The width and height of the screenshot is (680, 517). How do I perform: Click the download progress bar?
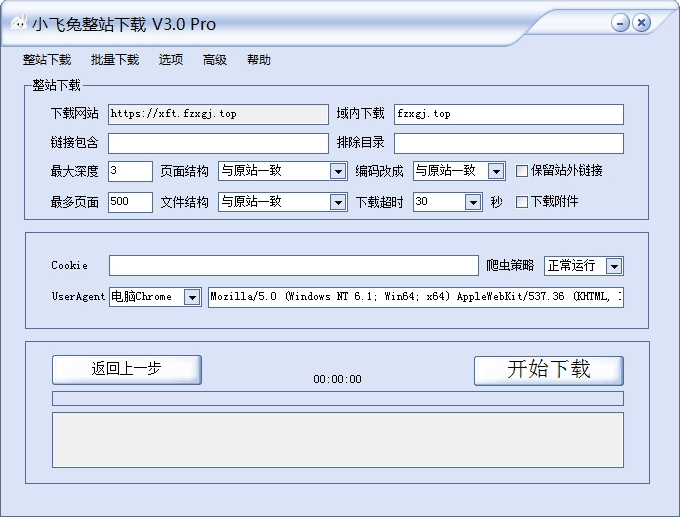(337, 398)
